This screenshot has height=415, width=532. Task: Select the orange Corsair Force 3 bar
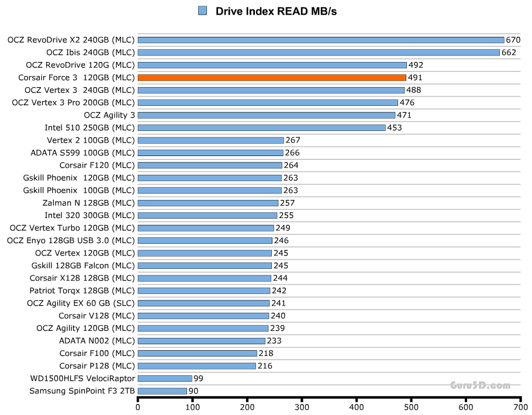272,78
